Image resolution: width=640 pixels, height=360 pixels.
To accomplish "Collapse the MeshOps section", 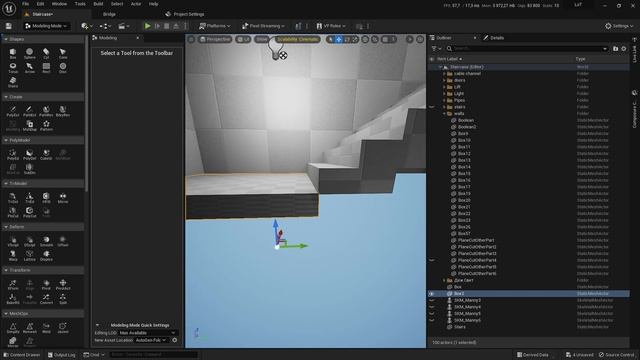I will tap(6, 313).
